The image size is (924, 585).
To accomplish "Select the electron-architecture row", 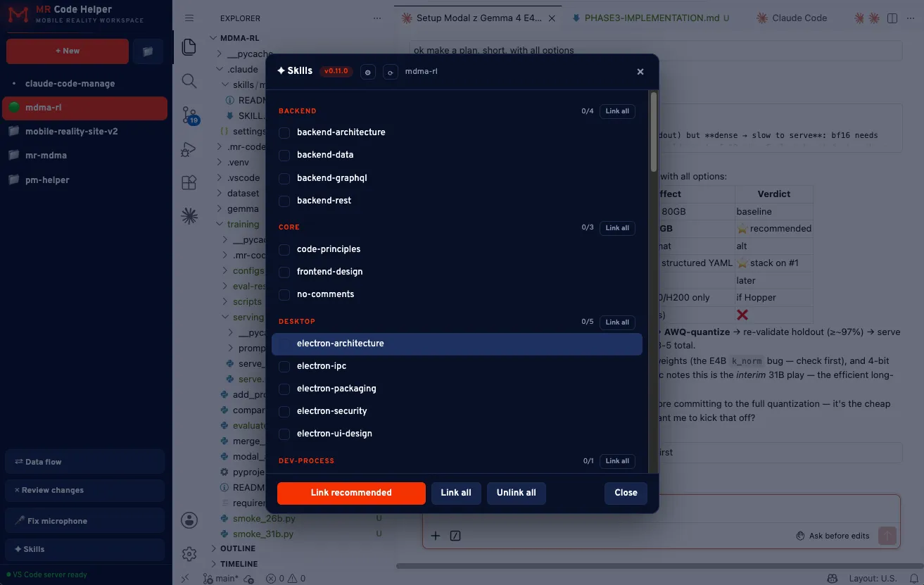I will click(457, 344).
